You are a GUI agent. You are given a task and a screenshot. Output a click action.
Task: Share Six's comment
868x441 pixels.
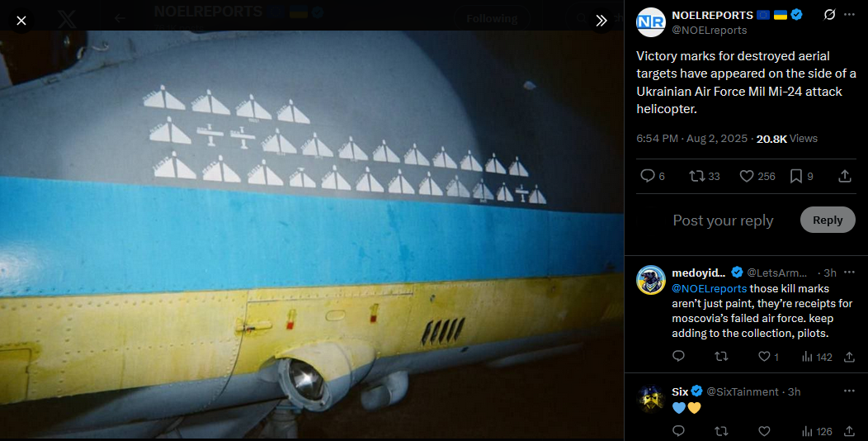(x=850, y=431)
